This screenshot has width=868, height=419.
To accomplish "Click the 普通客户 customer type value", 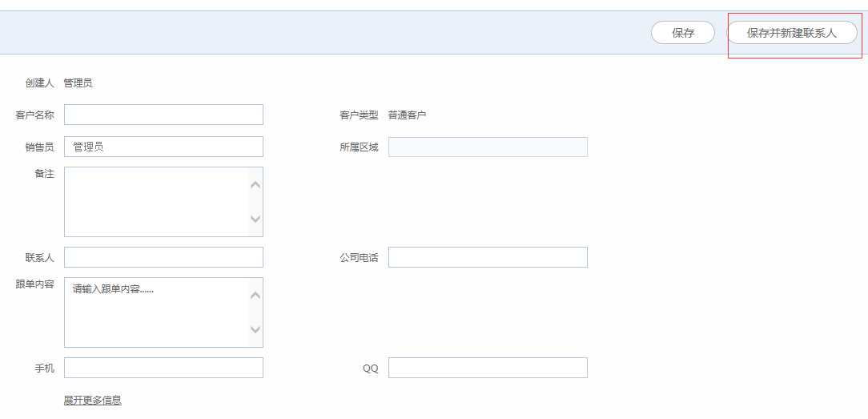I will (407, 115).
